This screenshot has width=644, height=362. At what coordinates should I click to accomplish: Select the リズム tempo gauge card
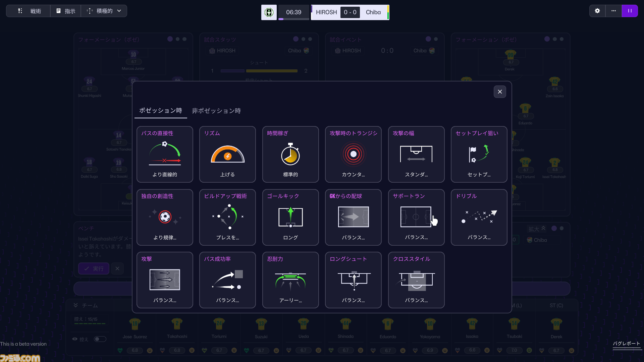pyautogui.click(x=227, y=154)
